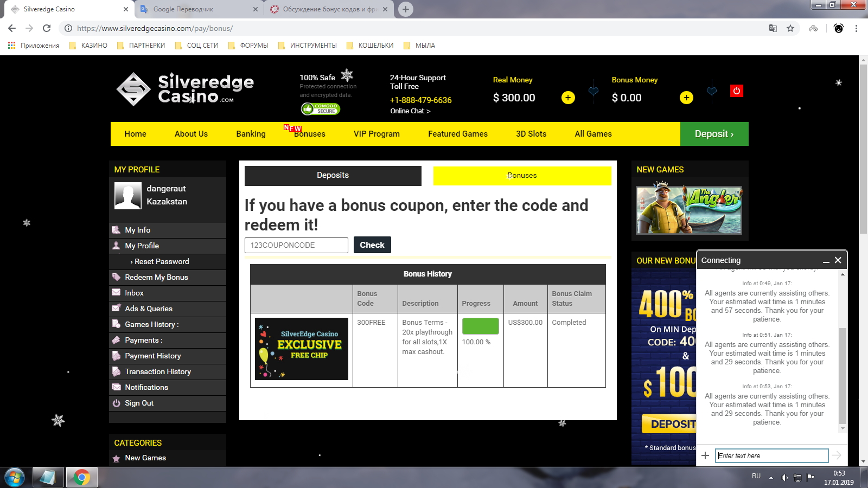Viewport: 868px width, 488px height.
Task: Send chat message with arrow icon
Action: click(837, 455)
